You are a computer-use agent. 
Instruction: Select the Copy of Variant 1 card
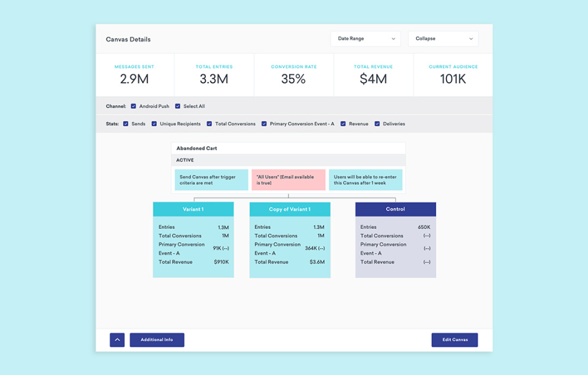[x=289, y=240]
